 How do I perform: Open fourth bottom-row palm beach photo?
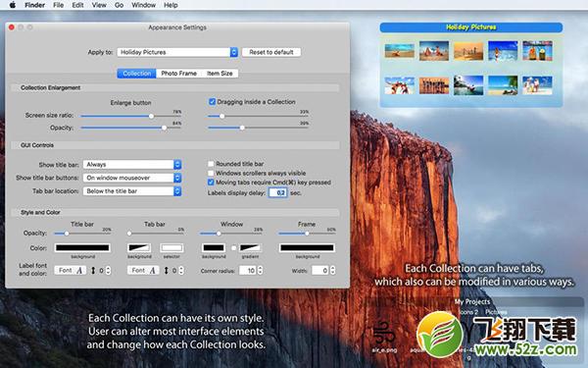tap(503, 85)
